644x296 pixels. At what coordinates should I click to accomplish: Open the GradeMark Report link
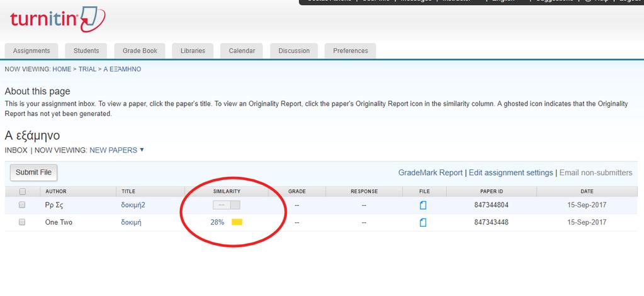[431, 173]
